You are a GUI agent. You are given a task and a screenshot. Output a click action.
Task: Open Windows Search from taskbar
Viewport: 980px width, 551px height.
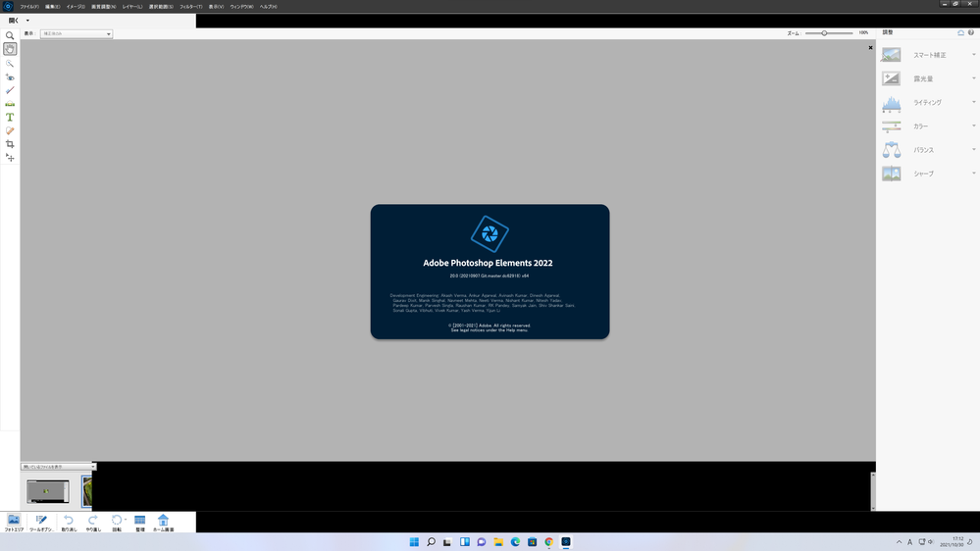pyautogui.click(x=431, y=542)
